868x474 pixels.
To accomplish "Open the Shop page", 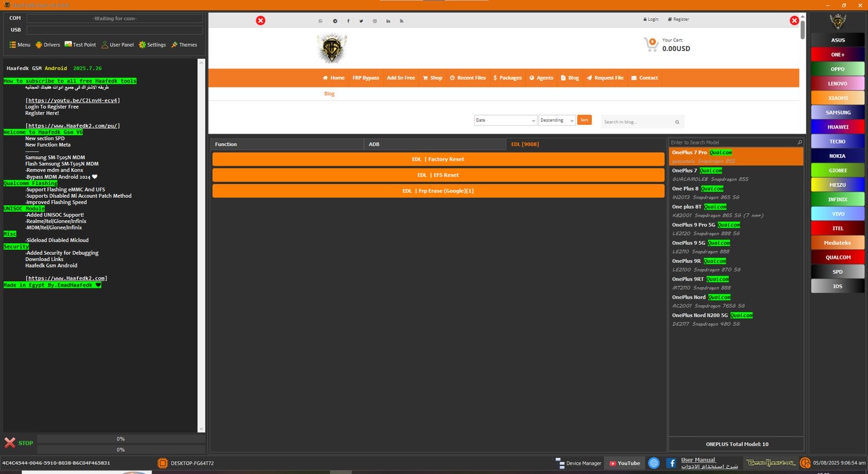I will (432, 78).
